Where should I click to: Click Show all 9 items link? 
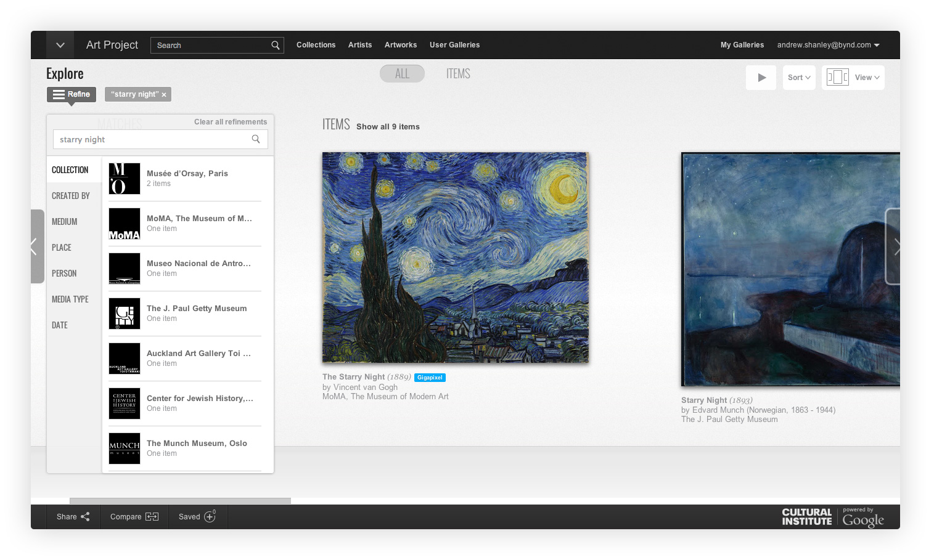[x=388, y=127]
